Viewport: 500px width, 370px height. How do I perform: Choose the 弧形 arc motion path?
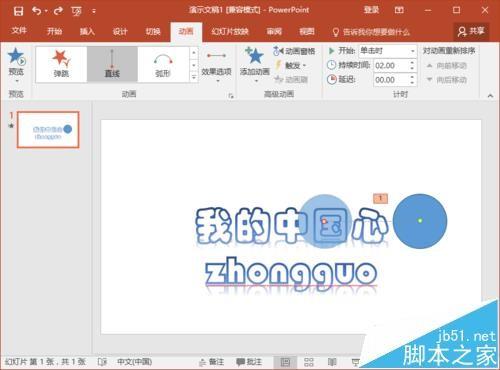(x=163, y=64)
